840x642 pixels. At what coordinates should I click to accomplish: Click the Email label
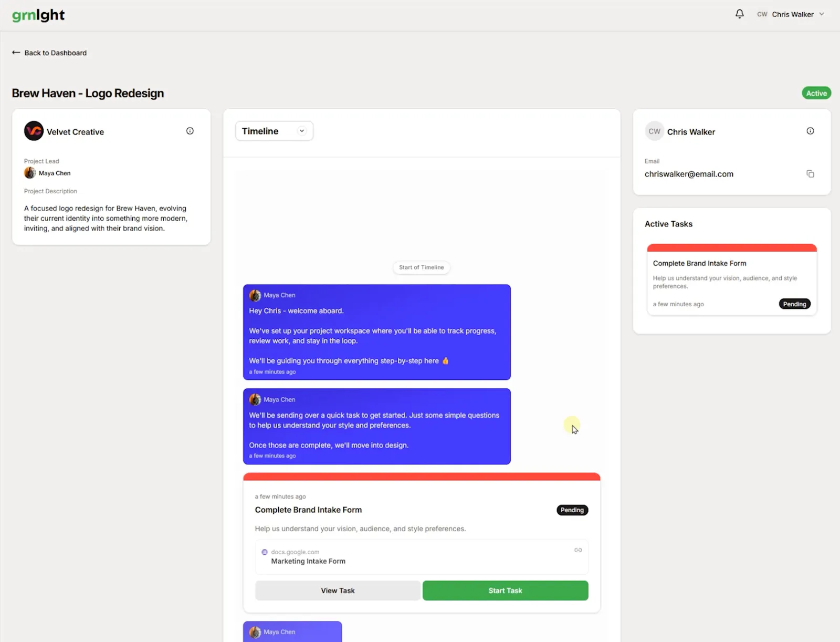pyautogui.click(x=652, y=161)
